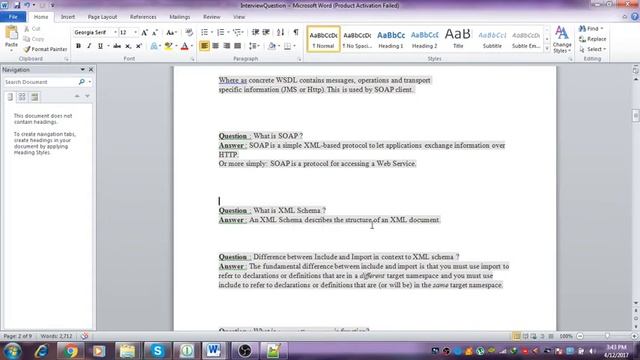
Task: Toggle Strikethrough formatting
Action: coord(117,46)
